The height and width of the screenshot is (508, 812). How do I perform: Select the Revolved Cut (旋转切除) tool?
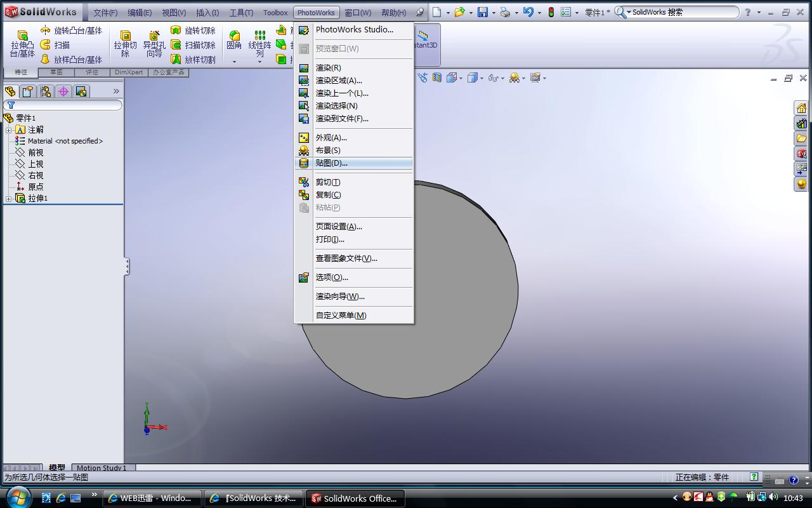[x=193, y=30]
